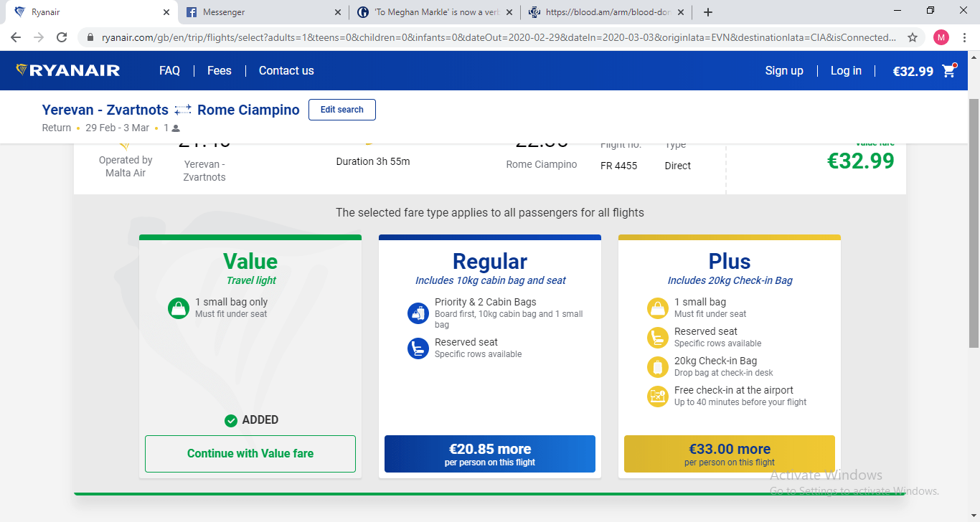The width and height of the screenshot is (980, 522).
Task: Click the 20kg Check-in Bag icon
Action: (657, 367)
